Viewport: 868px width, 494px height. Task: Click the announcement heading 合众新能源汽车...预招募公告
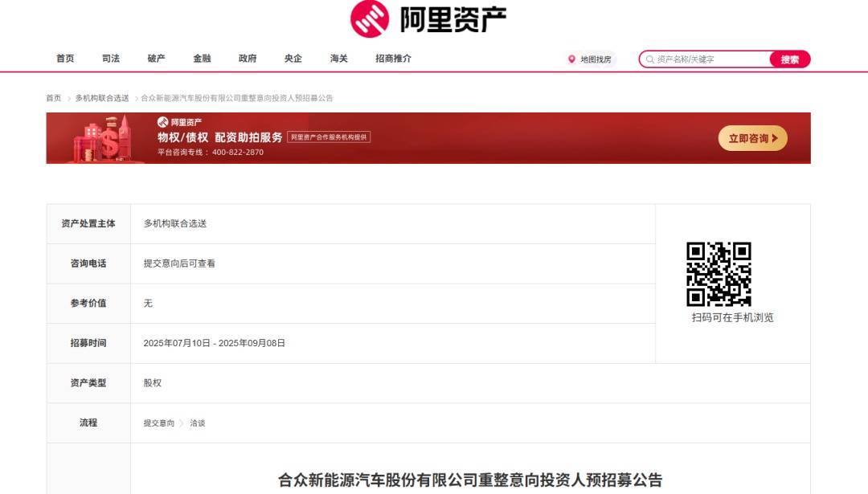pos(470,480)
